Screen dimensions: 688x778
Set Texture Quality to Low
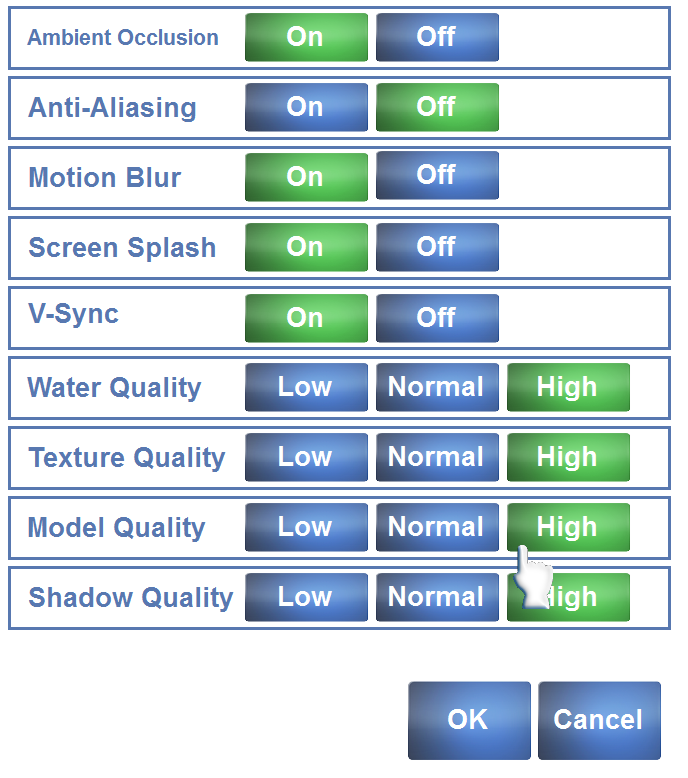306,458
